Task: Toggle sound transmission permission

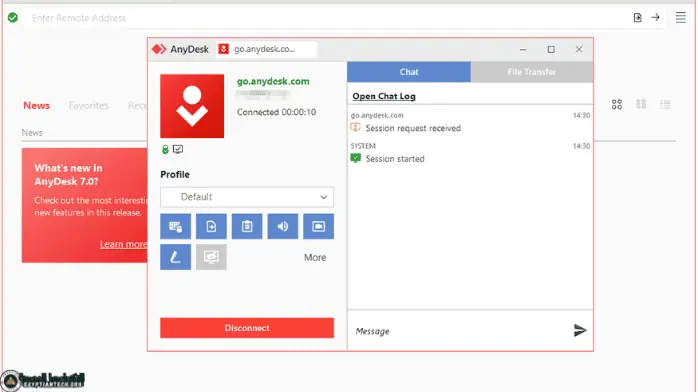Action: coord(283,226)
